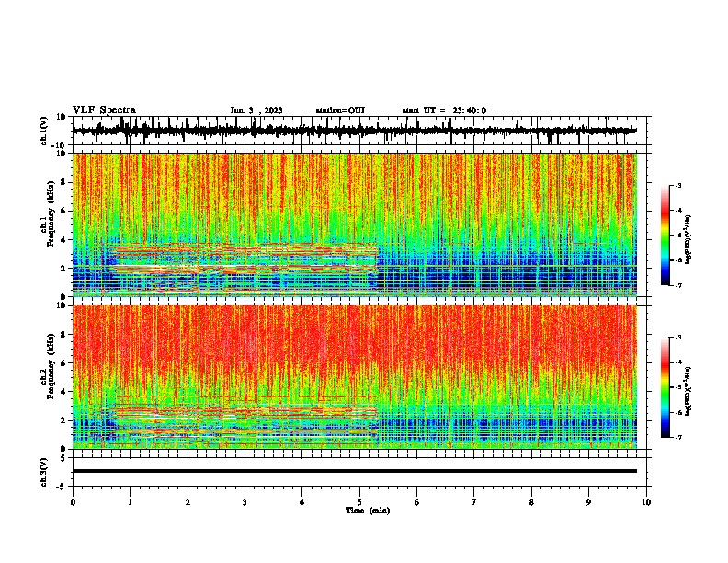Click the "VLF Spectra" title text

click(x=104, y=110)
